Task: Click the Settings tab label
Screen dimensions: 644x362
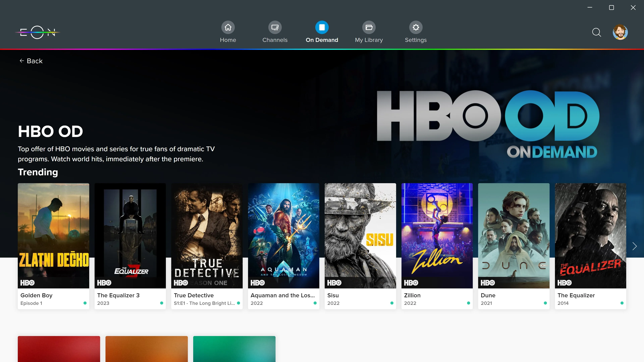Action: [416, 40]
